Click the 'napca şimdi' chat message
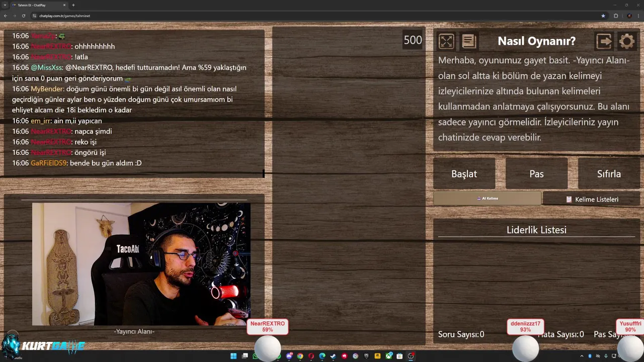644x362 pixels. [x=93, y=131]
